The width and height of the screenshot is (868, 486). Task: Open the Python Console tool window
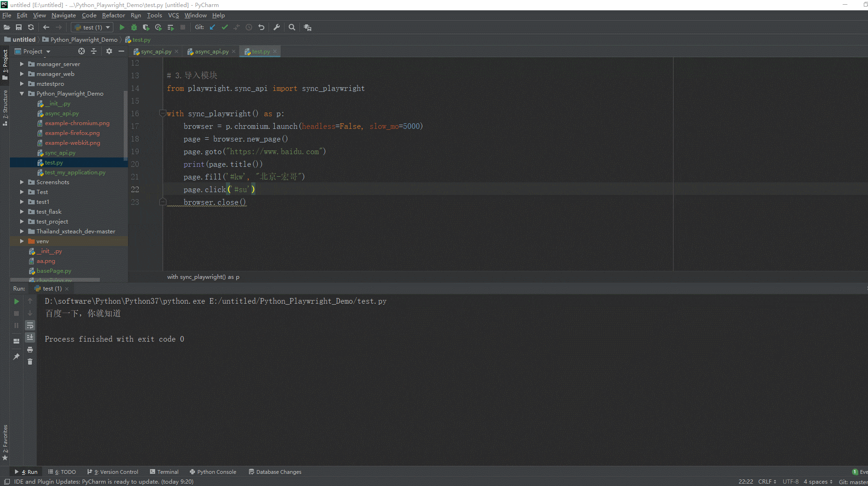(x=213, y=472)
